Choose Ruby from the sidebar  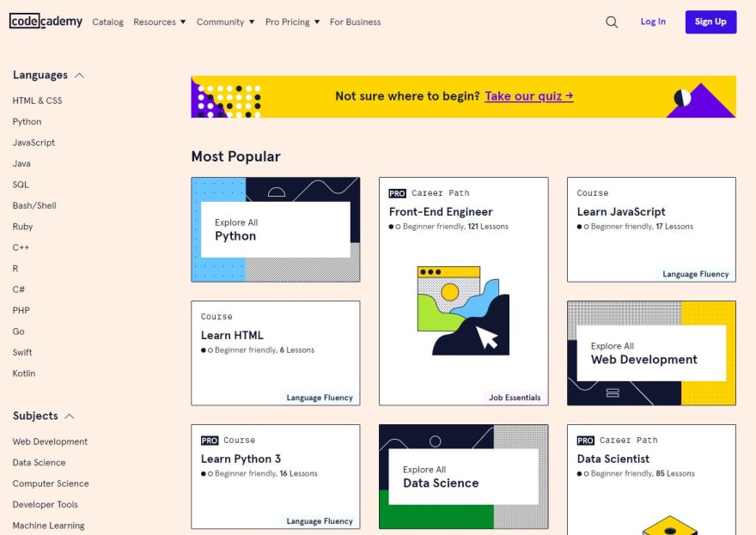click(x=22, y=227)
